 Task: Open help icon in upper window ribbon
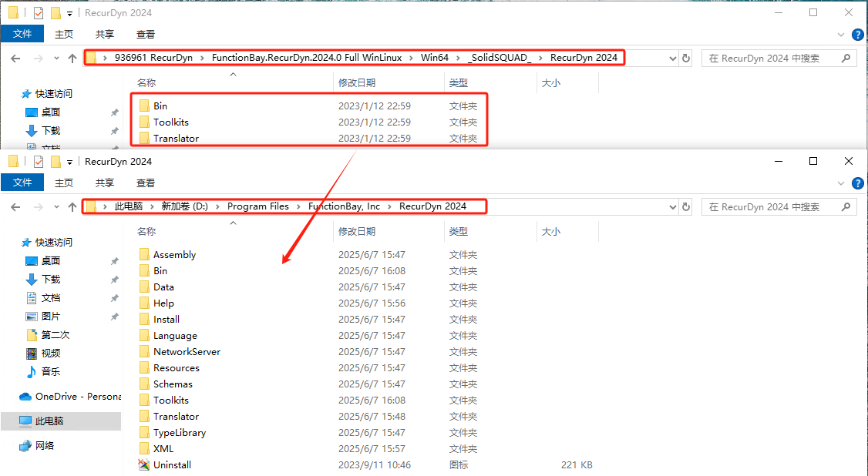point(857,35)
